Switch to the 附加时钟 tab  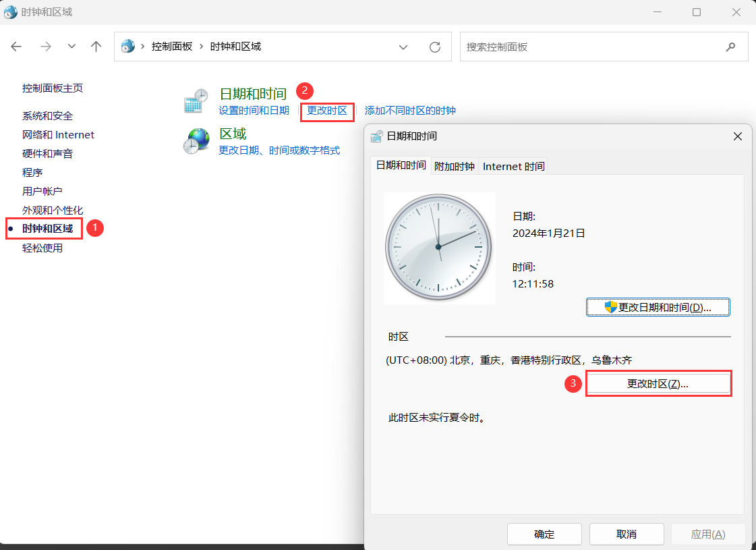454,166
